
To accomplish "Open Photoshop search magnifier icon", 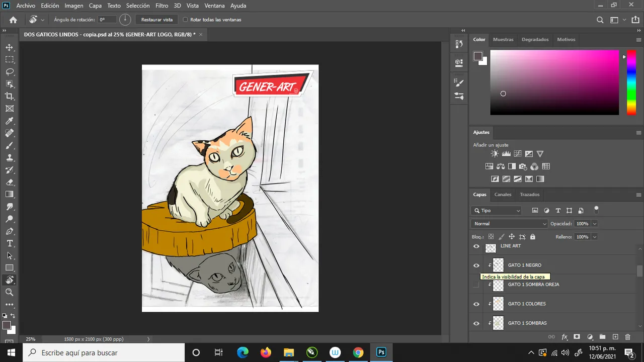I will [x=600, y=20].
